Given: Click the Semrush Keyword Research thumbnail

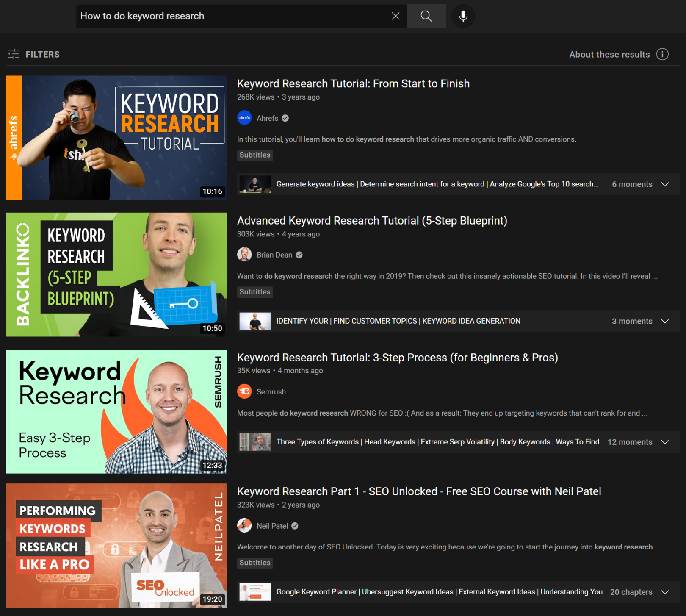Looking at the screenshot, I should [116, 411].
